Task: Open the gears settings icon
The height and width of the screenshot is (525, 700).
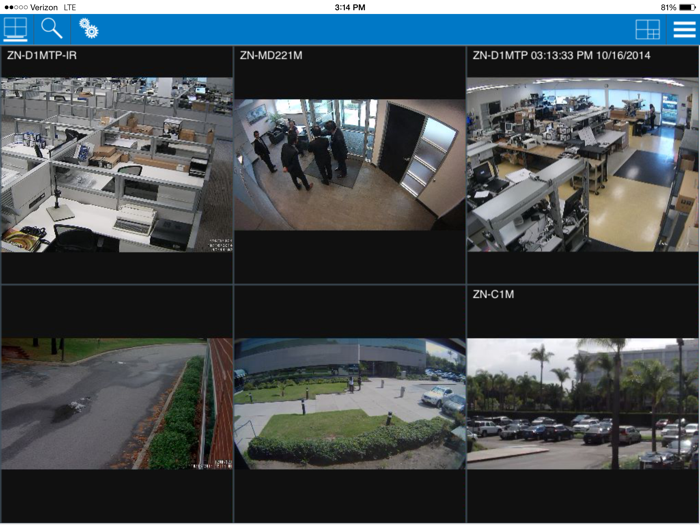Action: point(88,28)
